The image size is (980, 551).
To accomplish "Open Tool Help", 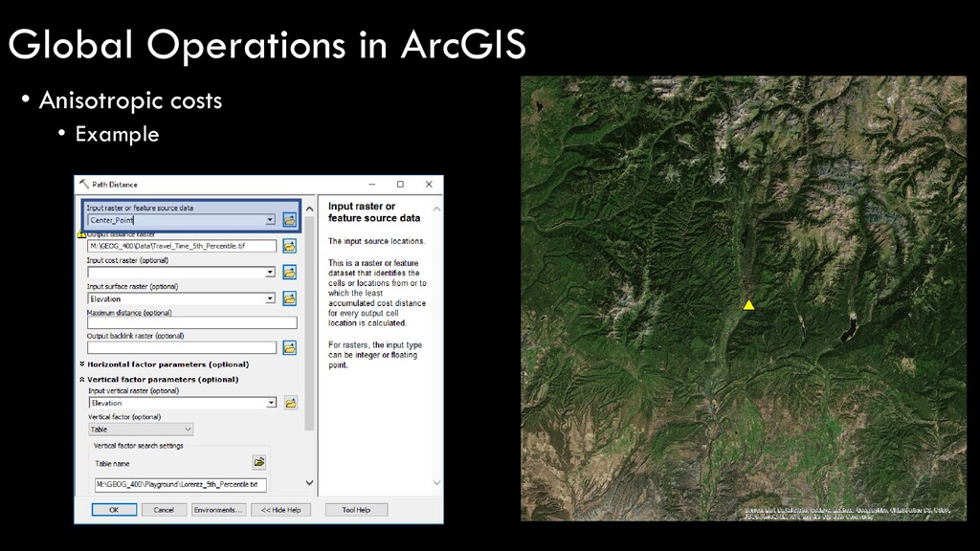I will pos(356,510).
